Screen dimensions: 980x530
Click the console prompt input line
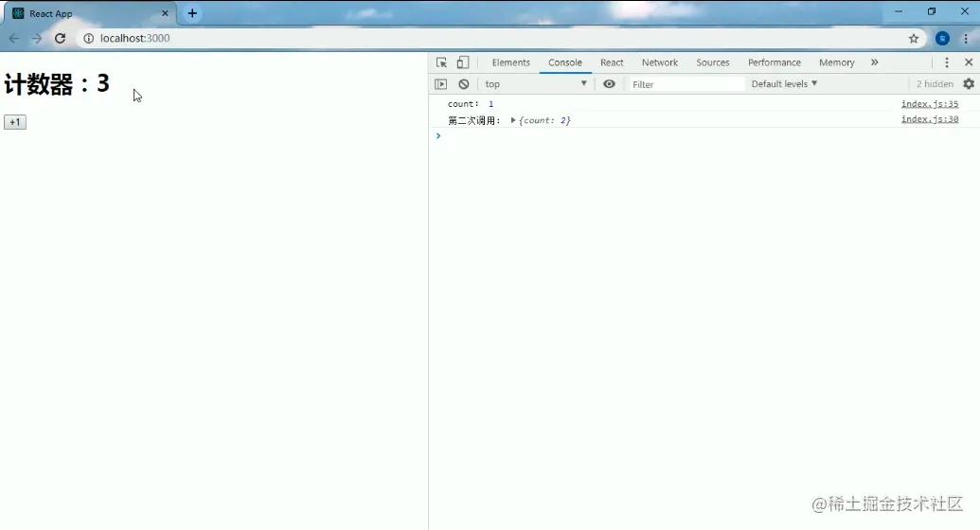coord(704,135)
